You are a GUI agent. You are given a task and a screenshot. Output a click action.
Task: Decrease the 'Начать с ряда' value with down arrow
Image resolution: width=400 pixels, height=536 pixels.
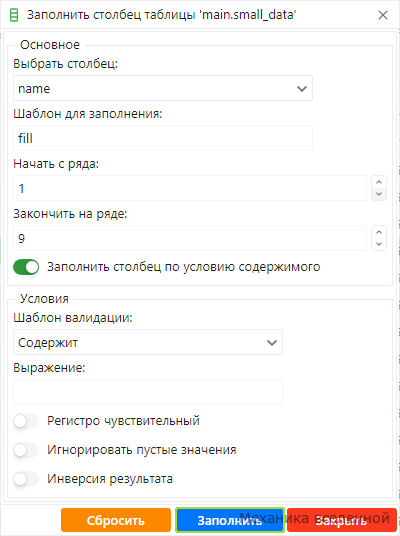coord(379,194)
